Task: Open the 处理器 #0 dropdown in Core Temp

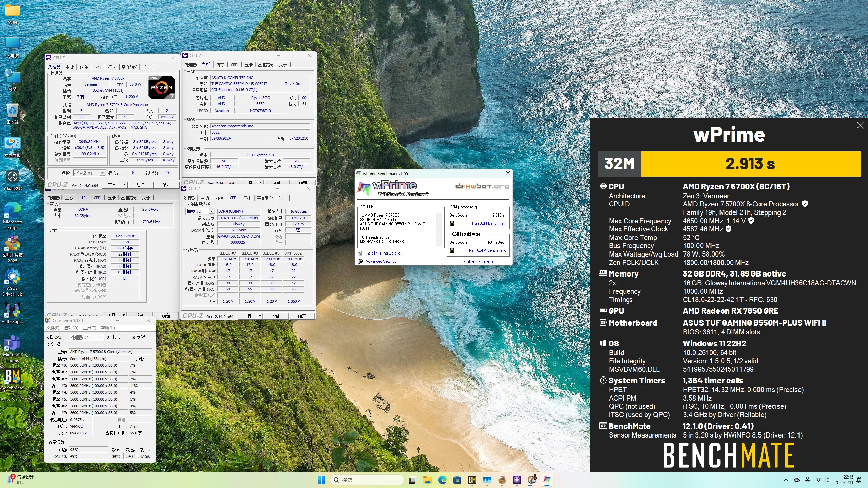Action: pyautogui.click(x=86, y=338)
